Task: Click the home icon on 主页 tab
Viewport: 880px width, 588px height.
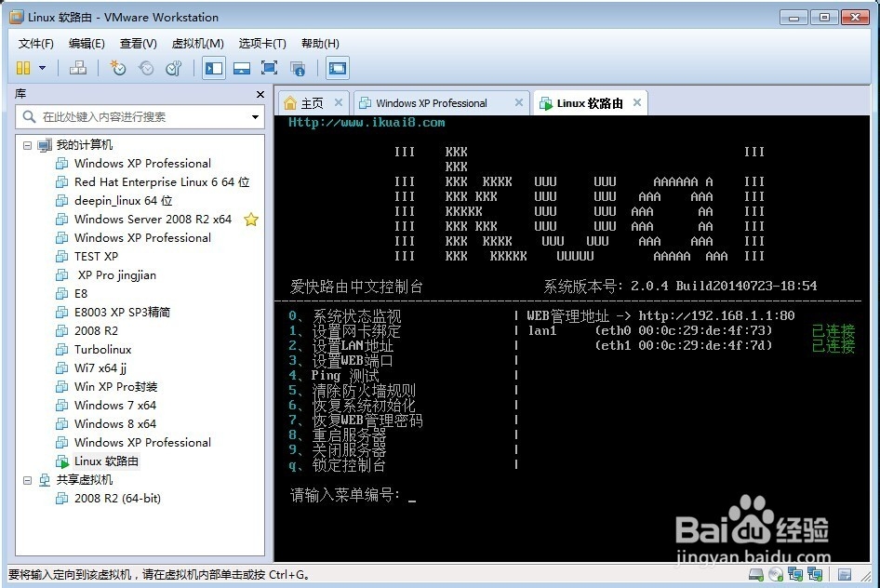Action: (x=290, y=102)
